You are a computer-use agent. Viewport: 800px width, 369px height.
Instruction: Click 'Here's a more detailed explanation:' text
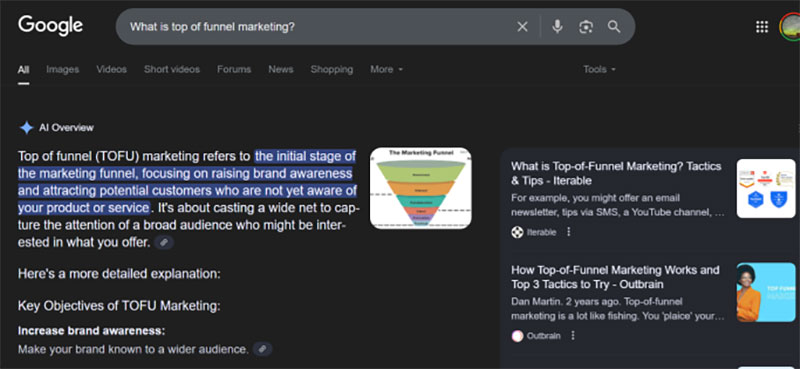119,274
